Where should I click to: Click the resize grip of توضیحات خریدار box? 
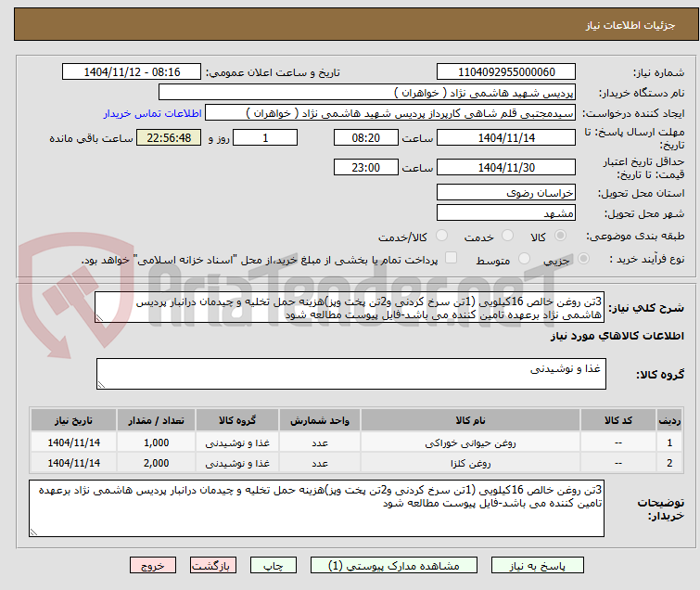click(33, 532)
